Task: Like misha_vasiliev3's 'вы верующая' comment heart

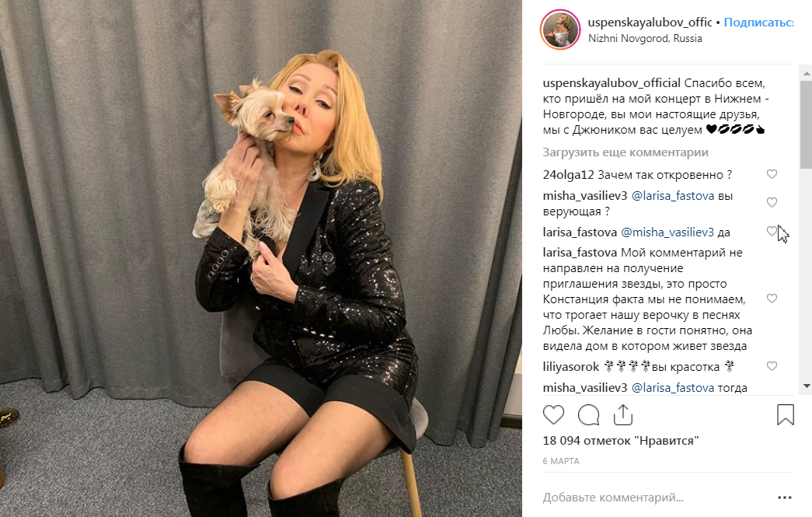Action: coord(772,203)
